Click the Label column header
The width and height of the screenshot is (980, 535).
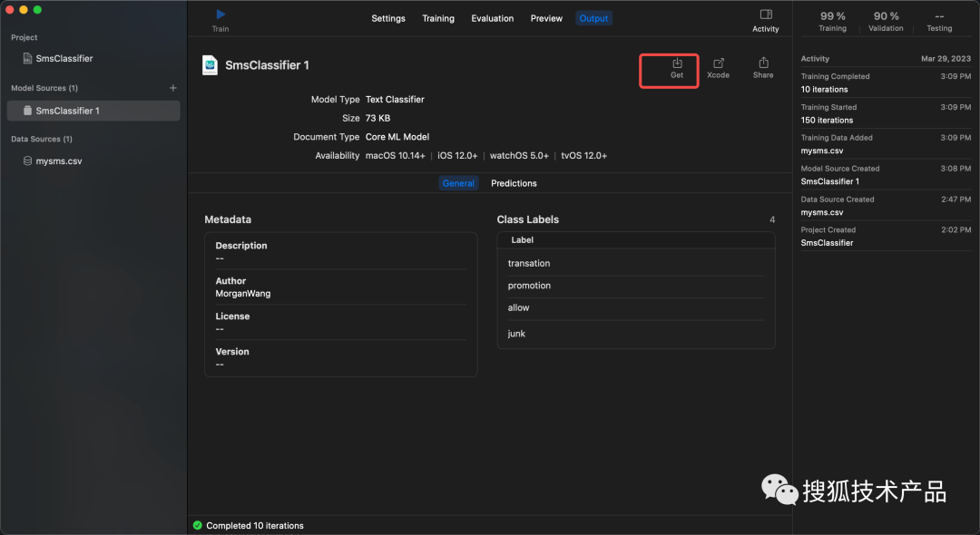[x=522, y=240]
